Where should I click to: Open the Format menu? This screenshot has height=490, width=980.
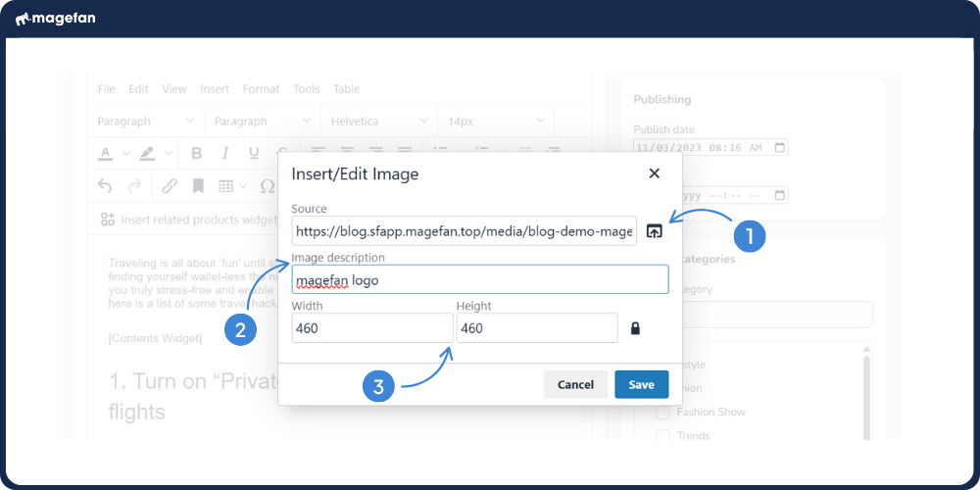pyautogui.click(x=261, y=89)
